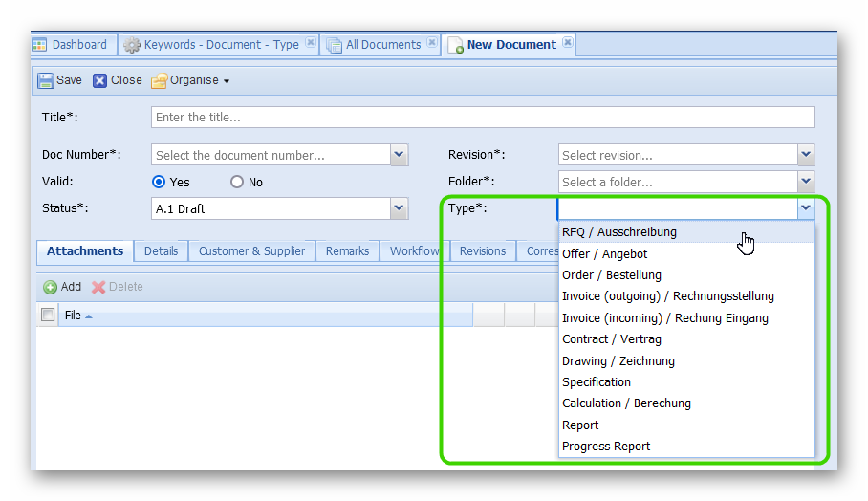This screenshot has height=501, width=868.
Task: Open the Dashboard tab
Action: coord(72,45)
